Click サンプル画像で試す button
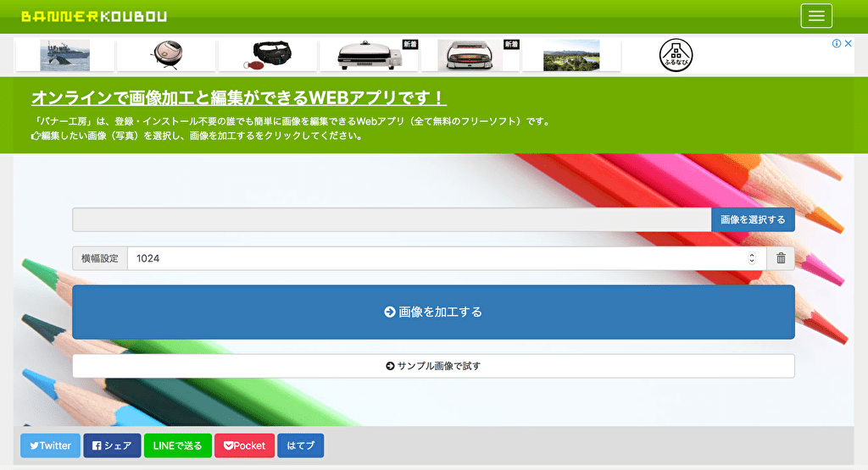868x470 pixels. pos(433,366)
